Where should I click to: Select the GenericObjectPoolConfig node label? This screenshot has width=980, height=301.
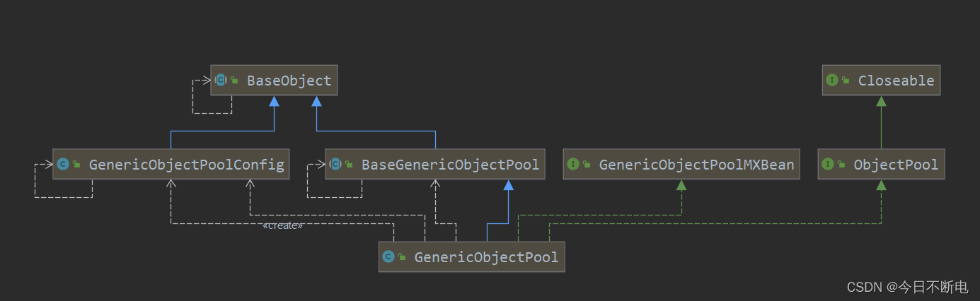tap(186, 165)
